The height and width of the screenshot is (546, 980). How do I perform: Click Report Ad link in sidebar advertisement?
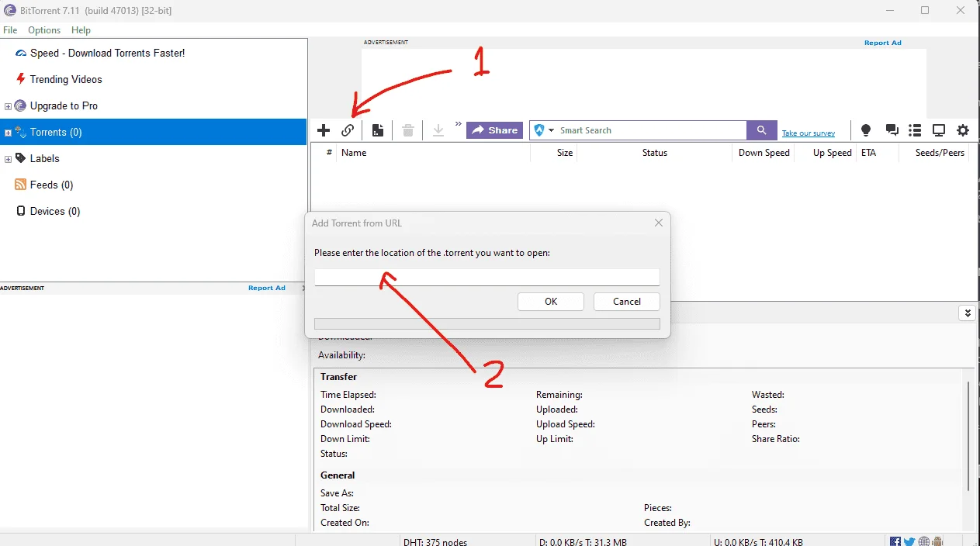click(267, 288)
